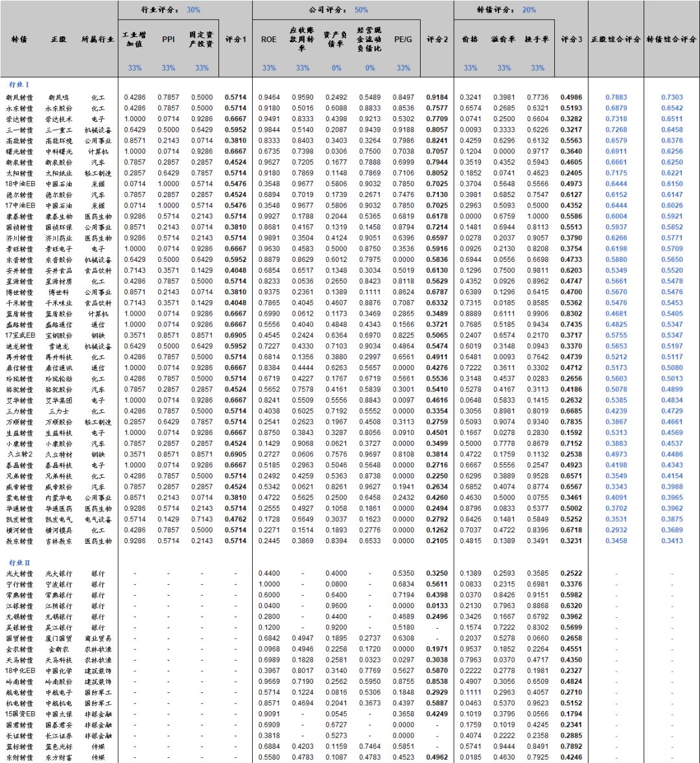The width and height of the screenshot is (700, 763).
Task: Click the PE/G column header
Action: (403, 40)
